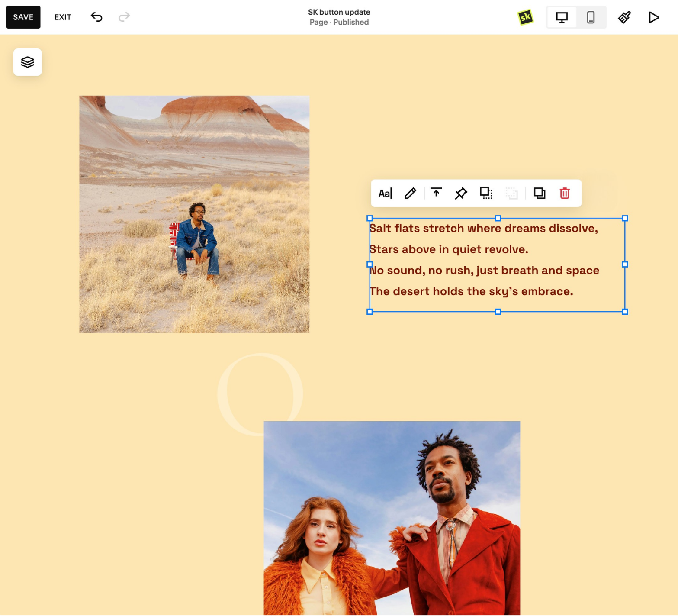Switch to desktop view
The width and height of the screenshot is (678, 616).
562,17
